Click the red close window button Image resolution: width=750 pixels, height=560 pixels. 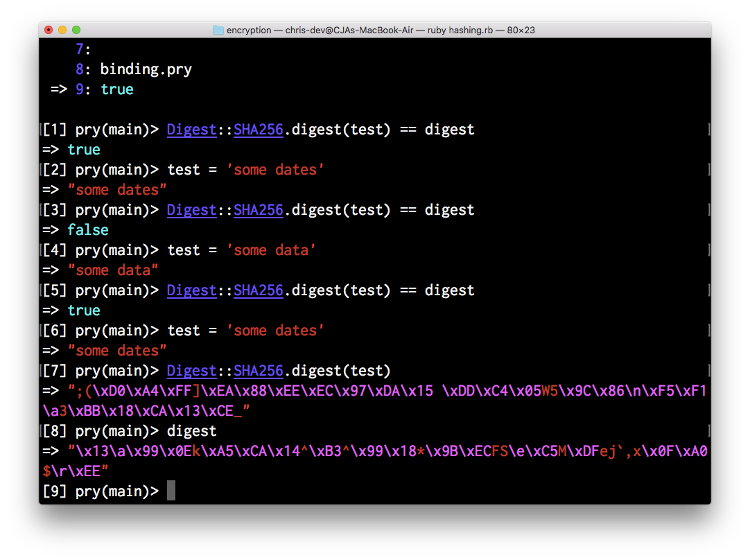point(49,30)
